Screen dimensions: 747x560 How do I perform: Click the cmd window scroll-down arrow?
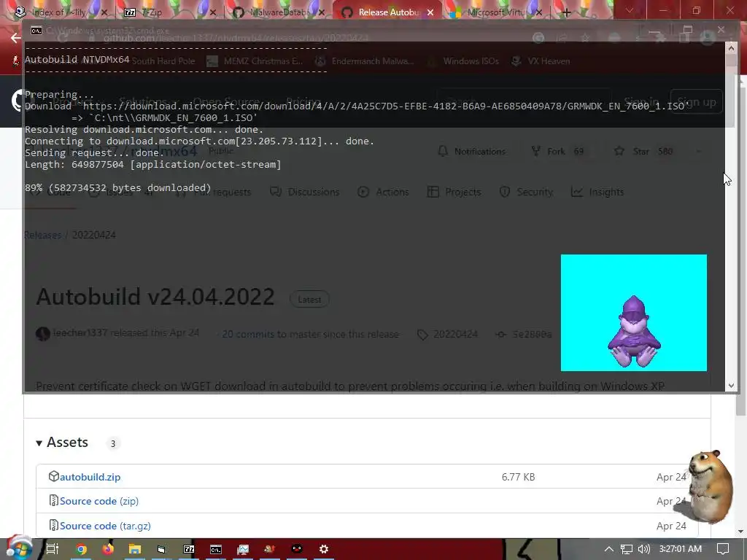point(731,386)
